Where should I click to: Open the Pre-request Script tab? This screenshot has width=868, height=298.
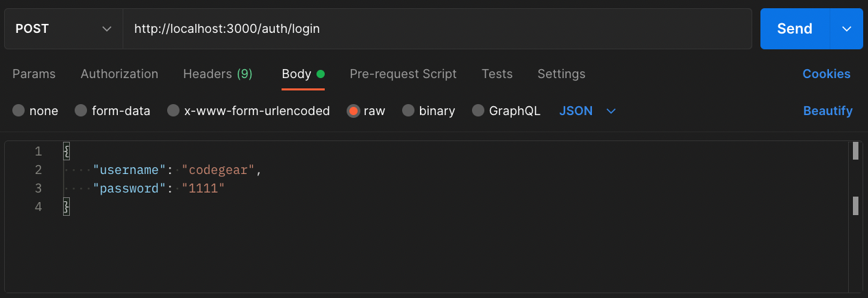(403, 74)
